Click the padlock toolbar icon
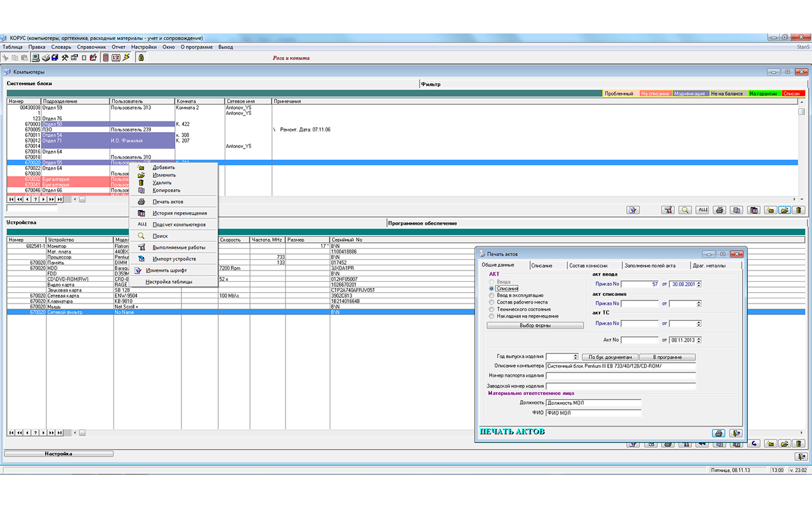Viewport: 812px width, 508px height. [141, 57]
